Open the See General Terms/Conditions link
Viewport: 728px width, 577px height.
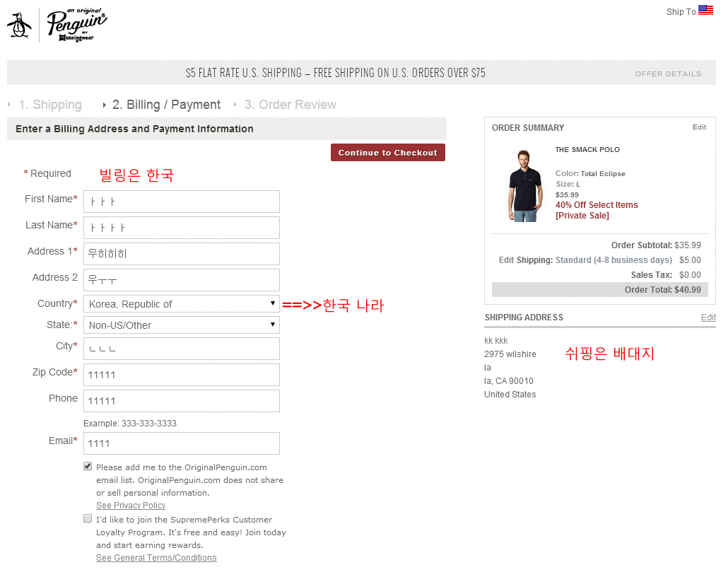coord(156,557)
